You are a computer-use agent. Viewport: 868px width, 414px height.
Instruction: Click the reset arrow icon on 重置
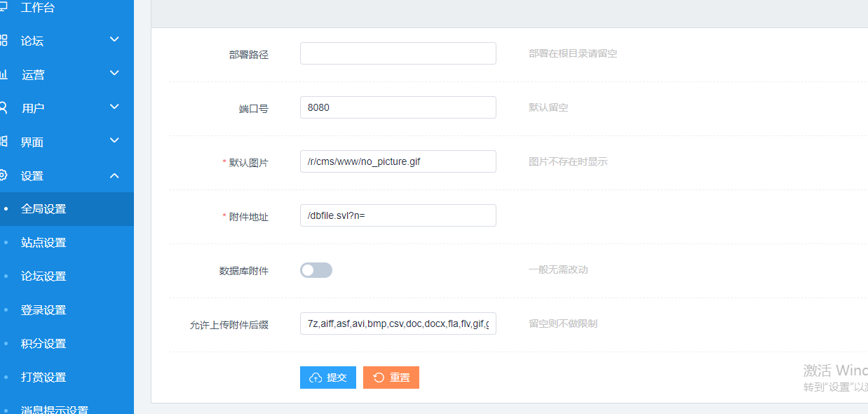tap(379, 378)
